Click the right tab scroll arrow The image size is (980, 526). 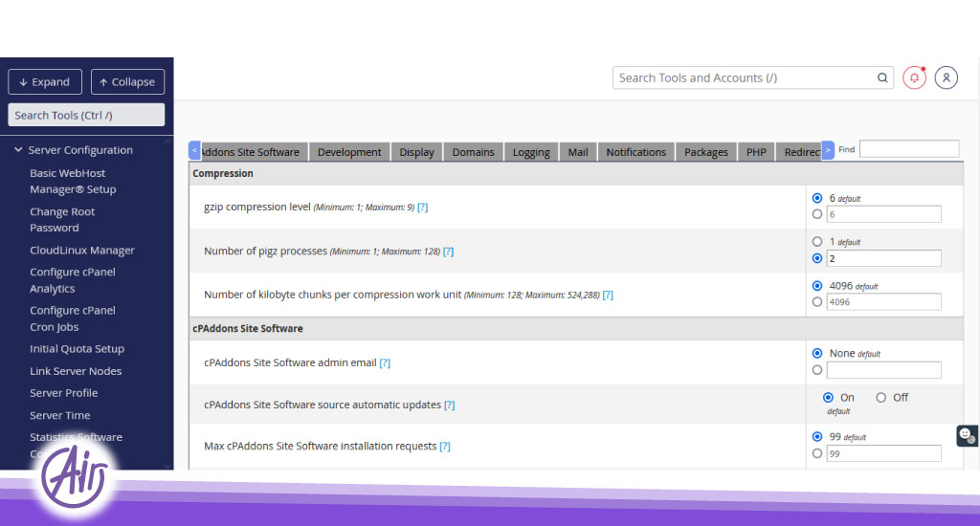click(x=828, y=150)
